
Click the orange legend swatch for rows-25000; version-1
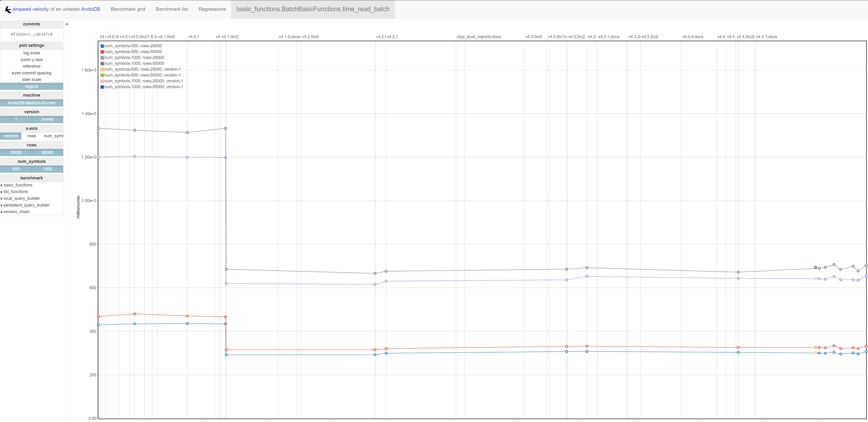point(102,69)
